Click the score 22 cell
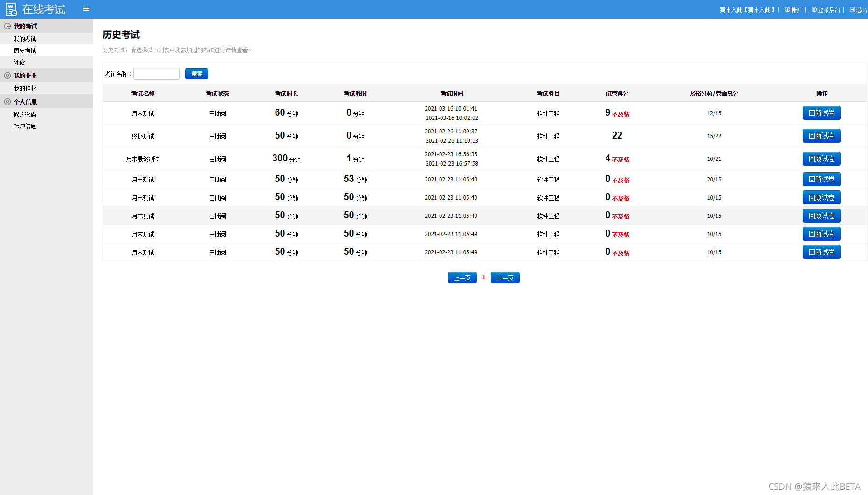868x495 pixels. (x=617, y=135)
